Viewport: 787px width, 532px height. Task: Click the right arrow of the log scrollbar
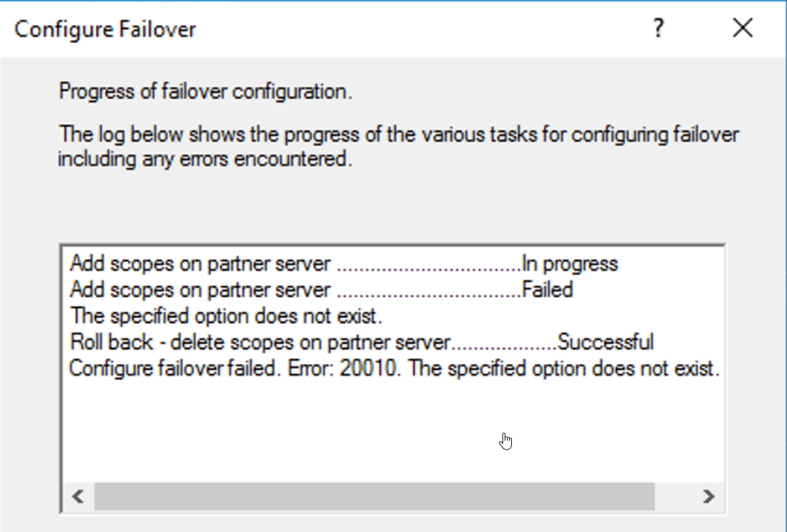point(708,496)
